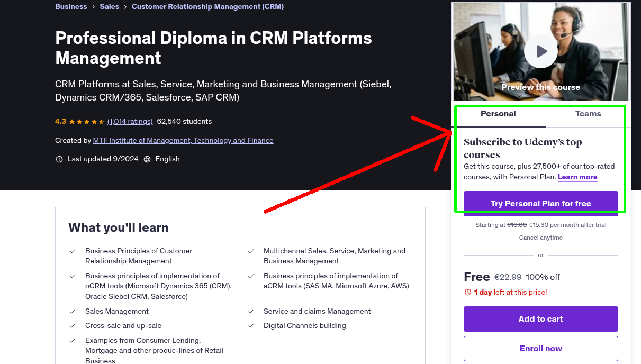Click checkmark beside Sales Management
Image resolution: width=641 pixels, height=364 pixels.
(x=73, y=311)
